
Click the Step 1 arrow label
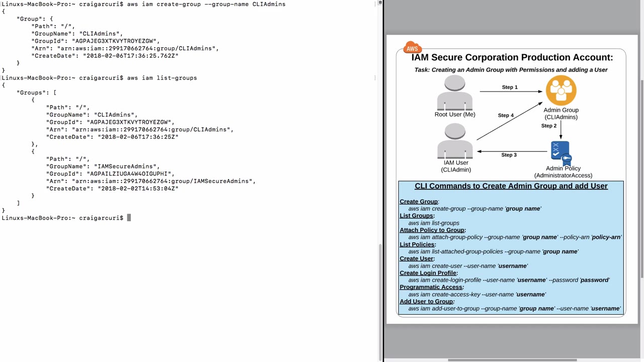click(510, 87)
